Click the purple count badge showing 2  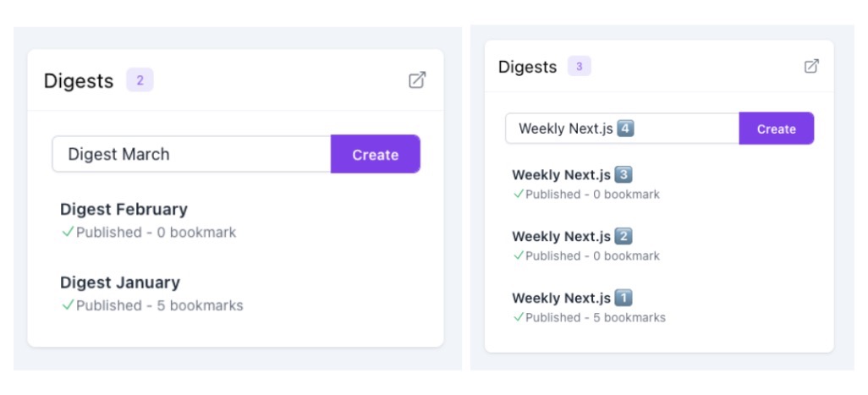point(140,80)
